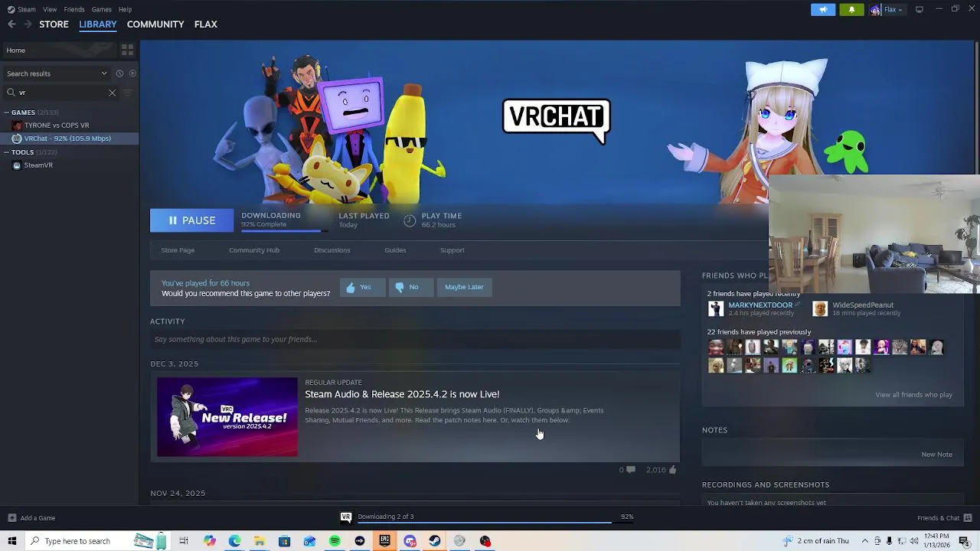Open VRChat Discussions
This screenshot has width=980, height=551.
pyautogui.click(x=332, y=250)
